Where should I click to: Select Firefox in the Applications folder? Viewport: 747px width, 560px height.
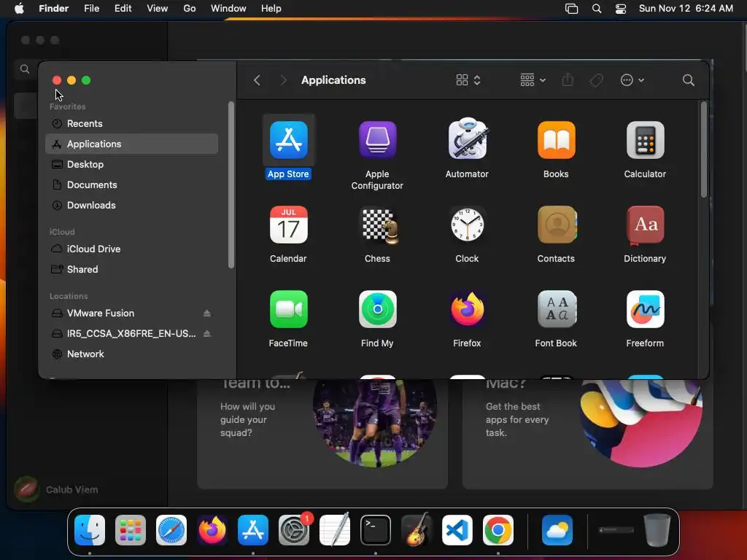click(x=467, y=309)
